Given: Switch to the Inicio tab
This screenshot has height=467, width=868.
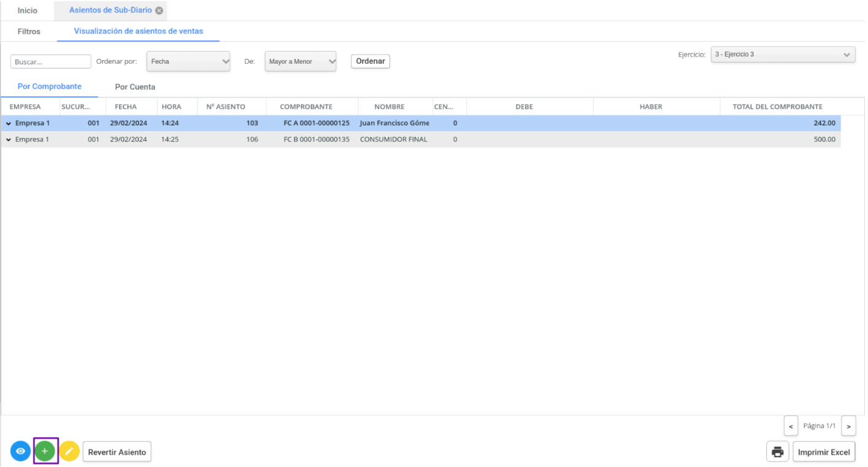Looking at the screenshot, I should pyautogui.click(x=28, y=10).
